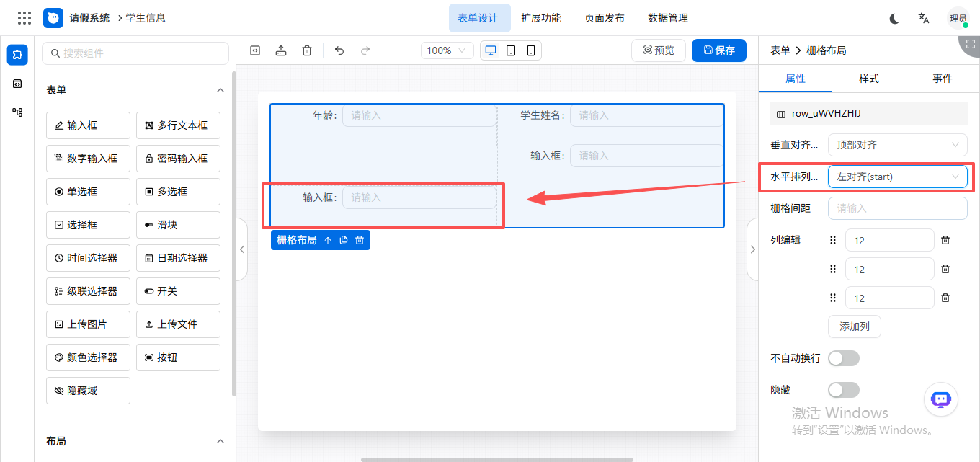The image size is (980, 462).
Task: Open the 水平排列 左对齐(start) dropdown
Action: 898,177
